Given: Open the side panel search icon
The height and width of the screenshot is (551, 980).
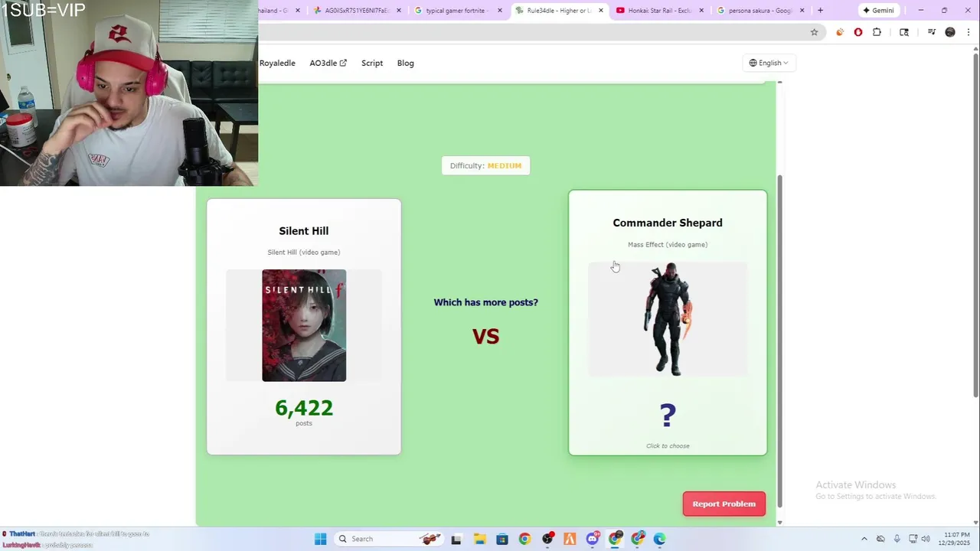Looking at the screenshot, I should tap(904, 32).
